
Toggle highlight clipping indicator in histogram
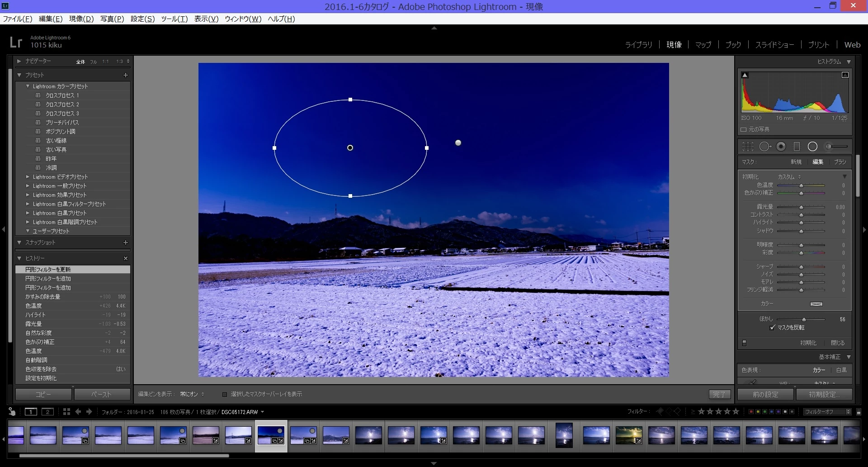[845, 75]
